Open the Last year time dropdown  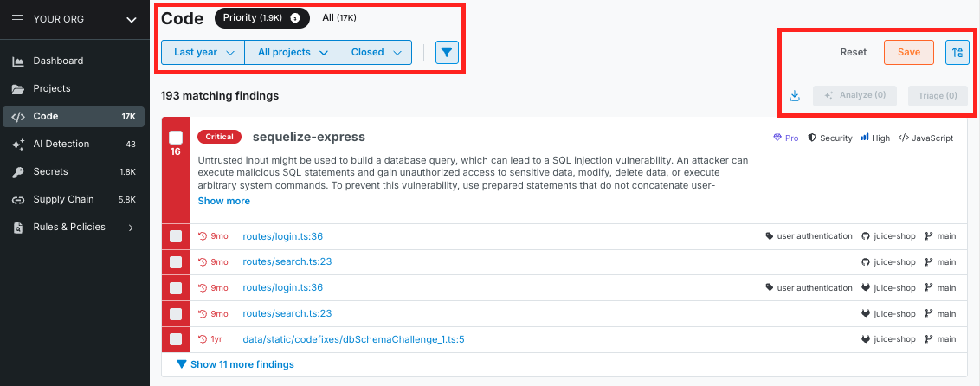coord(203,52)
